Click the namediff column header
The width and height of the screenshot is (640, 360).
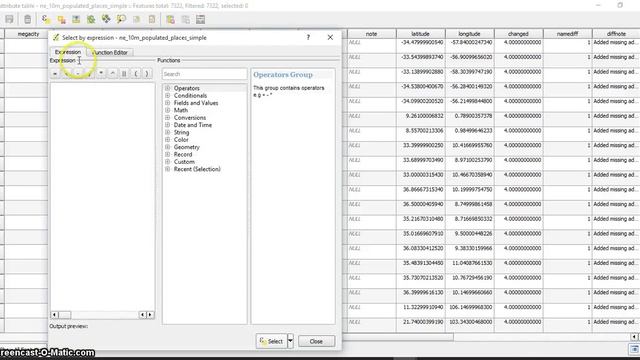coord(567,34)
